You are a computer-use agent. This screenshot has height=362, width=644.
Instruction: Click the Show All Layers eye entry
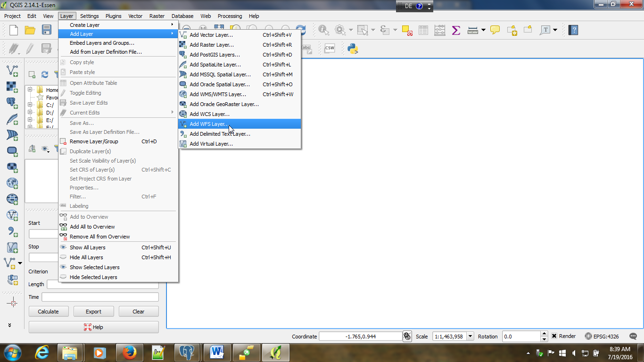pos(87,247)
